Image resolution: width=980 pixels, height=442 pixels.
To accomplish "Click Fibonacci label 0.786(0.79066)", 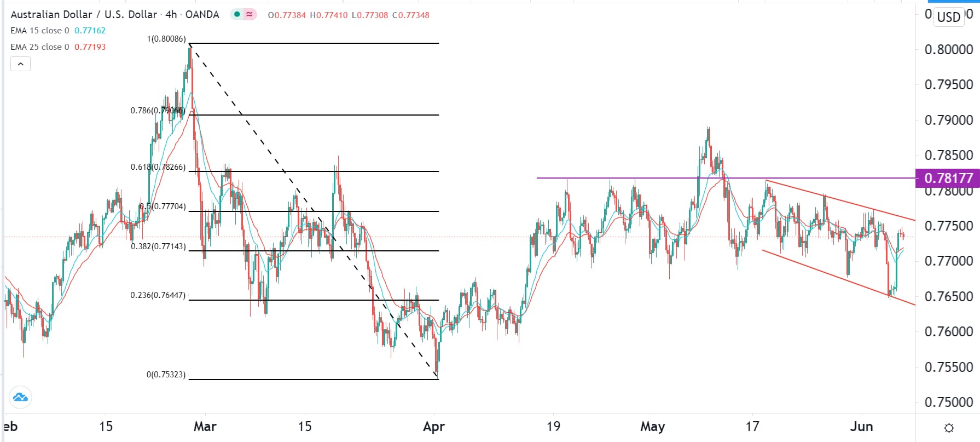I will click(x=158, y=111).
